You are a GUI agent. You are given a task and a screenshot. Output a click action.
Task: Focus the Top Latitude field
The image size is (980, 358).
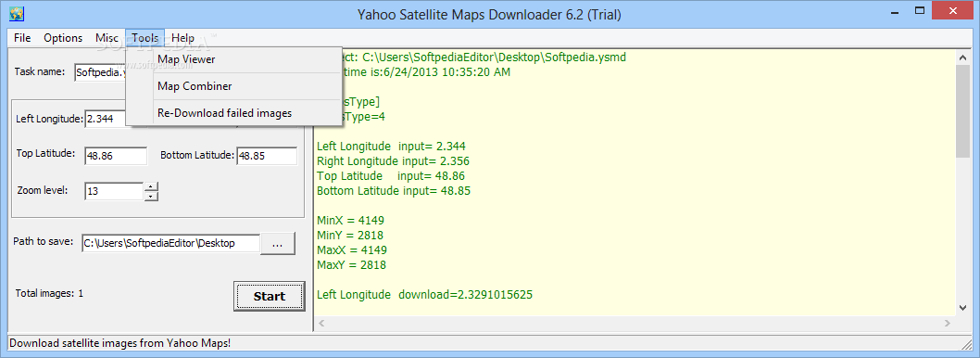pyautogui.click(x=116, y=156)
